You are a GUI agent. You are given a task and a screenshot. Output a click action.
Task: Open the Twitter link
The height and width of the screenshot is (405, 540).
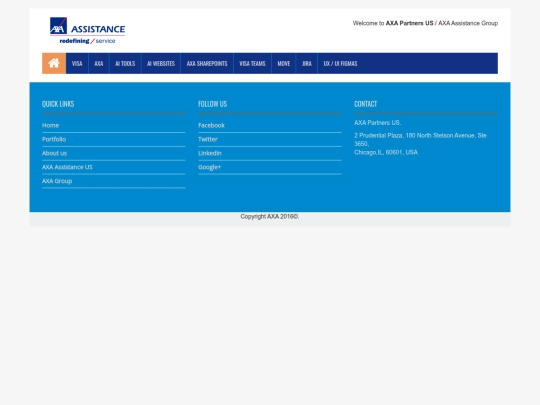click(x=208, y=139)
